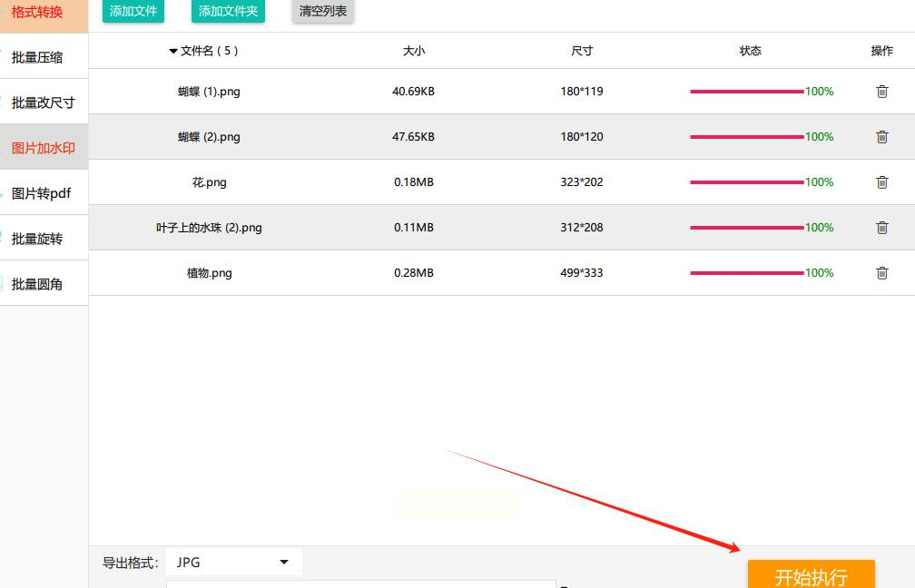This screenshot has height=588, width=915.
Task: Remove 叶子上的水珠 (2).png via trash icon
Action: coord(881,228)
